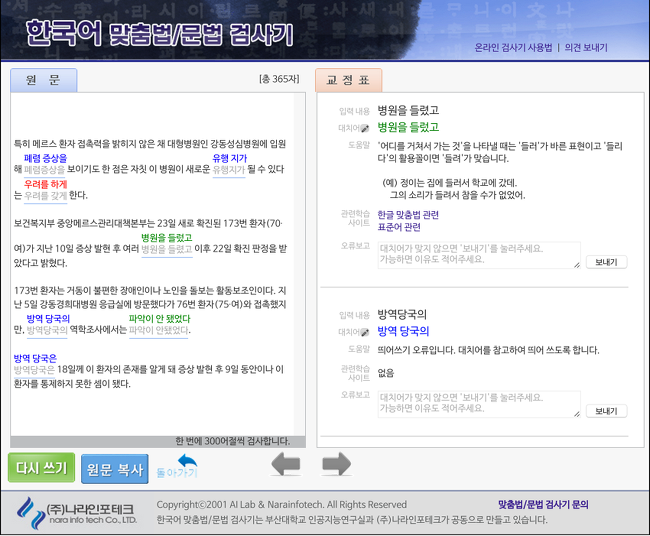Viewport: 650px width, 536px height.
Task: Click the edit pencil icon beside 방역 당국의 대치어
Action: tap(365, 332)
